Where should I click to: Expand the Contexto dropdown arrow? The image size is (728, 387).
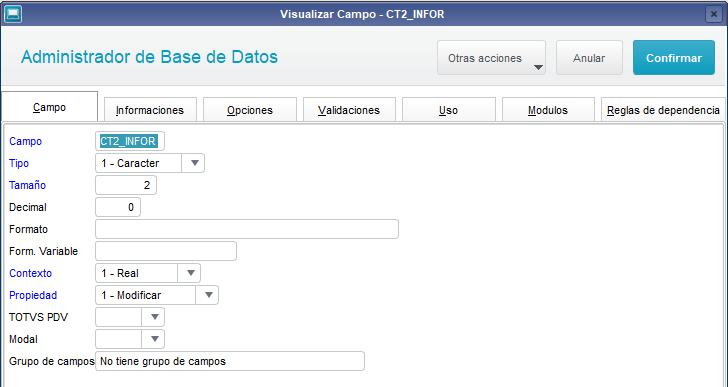click(x=190, y=273)
